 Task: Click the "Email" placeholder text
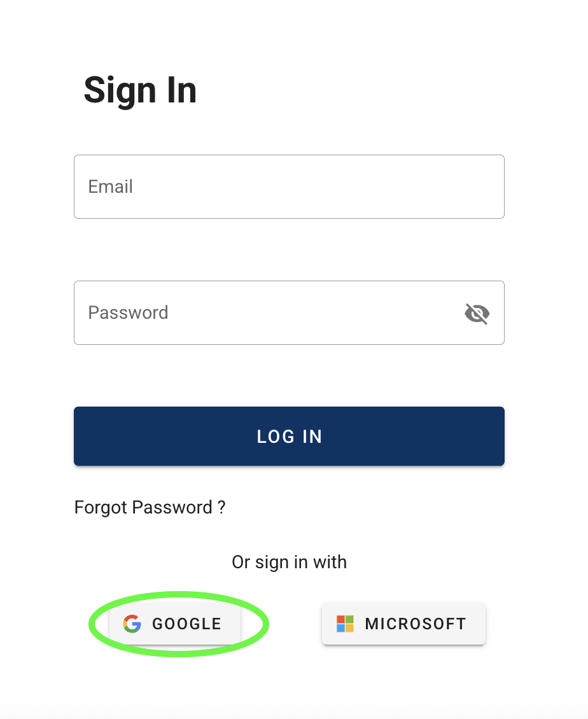tap(111, 186)
